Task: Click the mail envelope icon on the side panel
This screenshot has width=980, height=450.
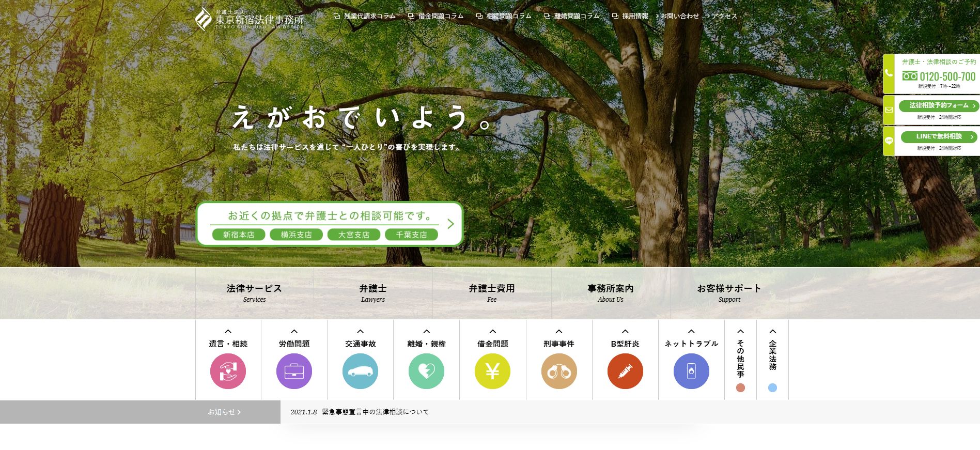Action: pos(889,110)
